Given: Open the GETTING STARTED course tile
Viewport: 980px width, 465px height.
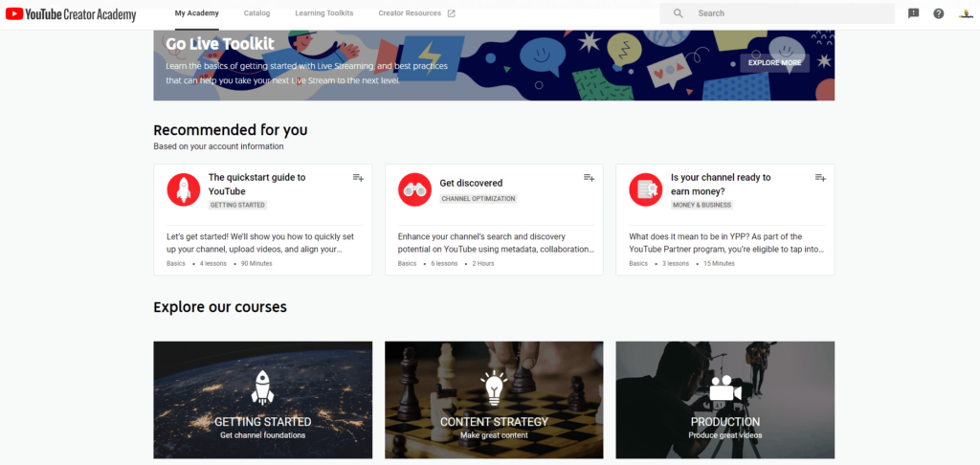Looking at the screenshot, I should tap(262, 400).
